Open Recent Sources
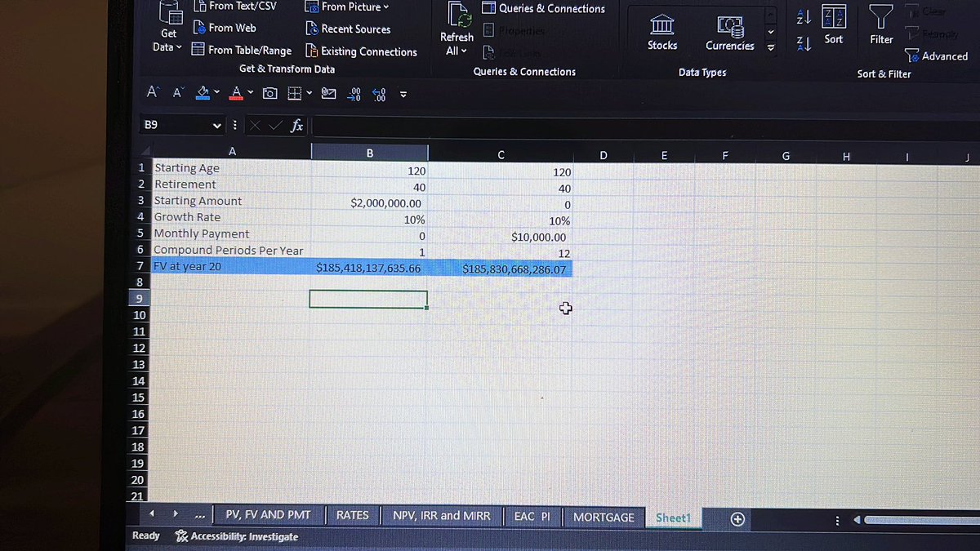980x551 pixels. tap(348, 29)
